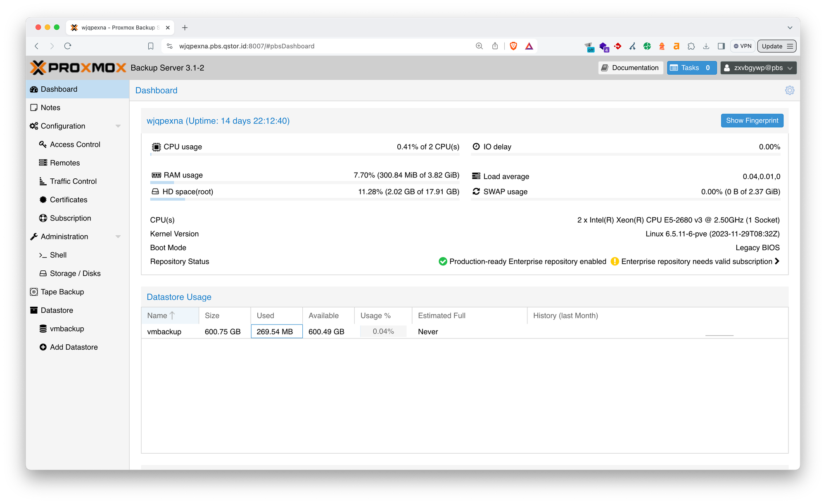
Task: Open new browser tab
Action: 185,28
